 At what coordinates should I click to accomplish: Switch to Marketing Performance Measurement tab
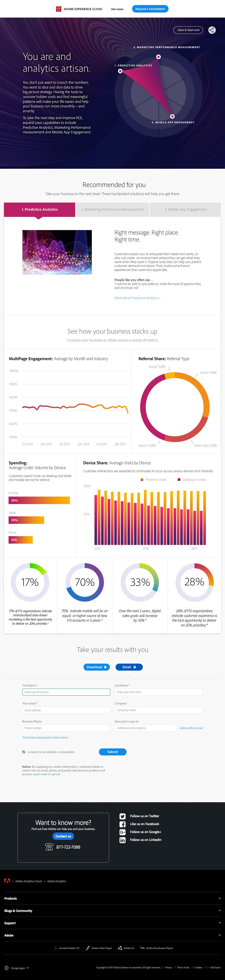[112, 210]
